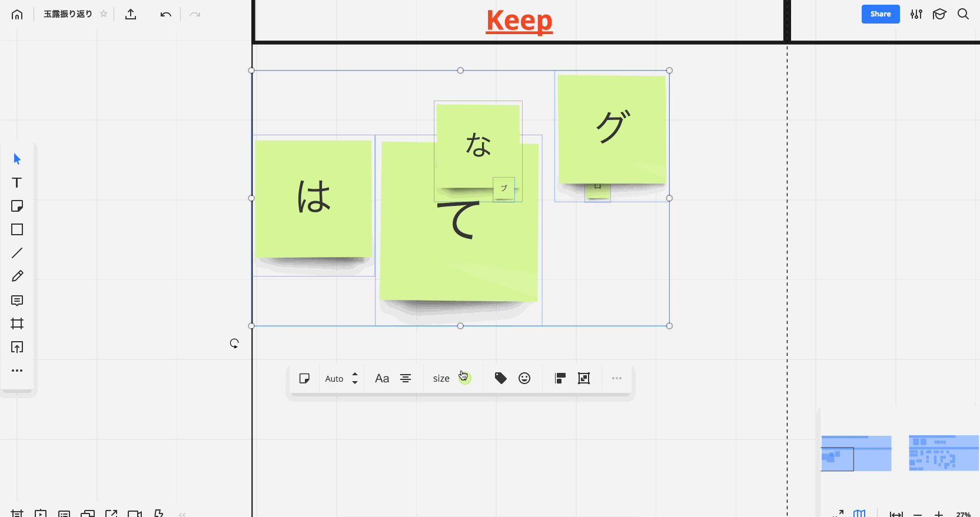Star the 玉露振り返り board as favorite

point(104,14)
